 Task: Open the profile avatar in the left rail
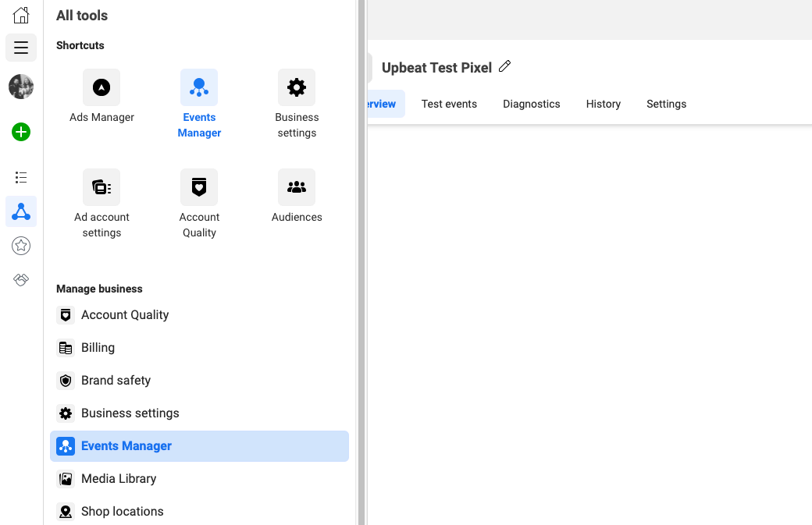(x=21, y=87)
